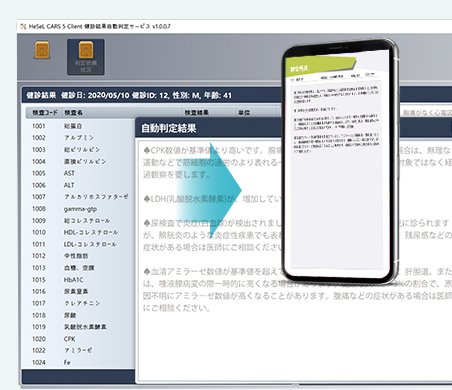Select the 総蛋白 row with code 1001
This screenshot has height=390, width=452.
80,126
